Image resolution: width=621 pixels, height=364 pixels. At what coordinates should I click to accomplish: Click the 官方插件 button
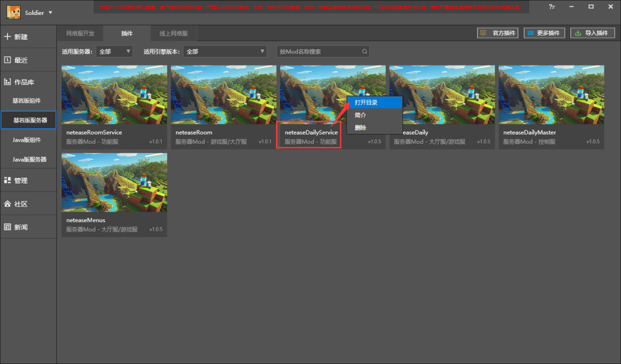pos(498,33)
